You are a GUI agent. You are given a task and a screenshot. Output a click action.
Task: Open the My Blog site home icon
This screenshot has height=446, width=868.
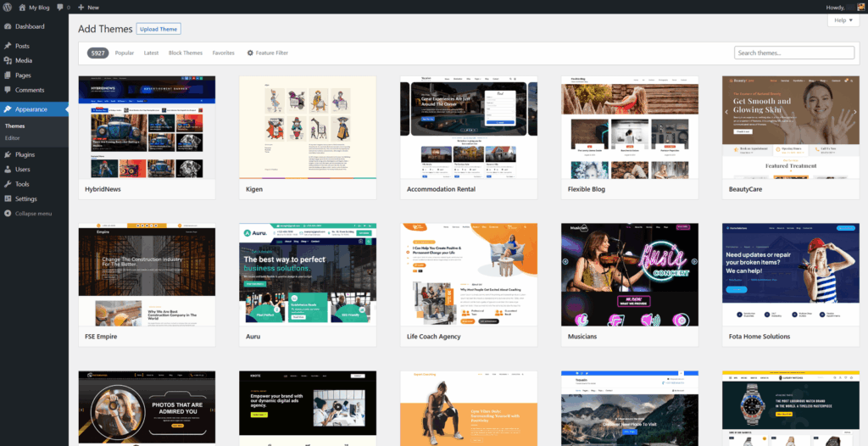coord(22,7)
